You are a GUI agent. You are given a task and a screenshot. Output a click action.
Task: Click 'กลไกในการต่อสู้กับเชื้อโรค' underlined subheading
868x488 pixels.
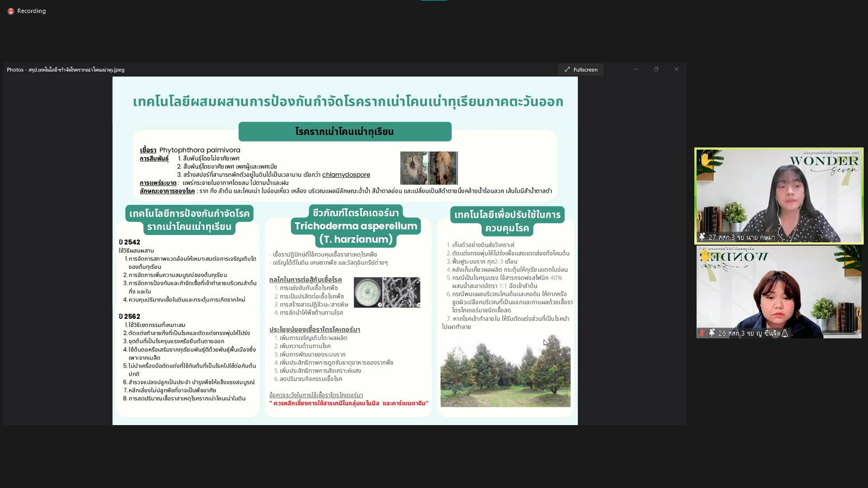pos(305,280)
